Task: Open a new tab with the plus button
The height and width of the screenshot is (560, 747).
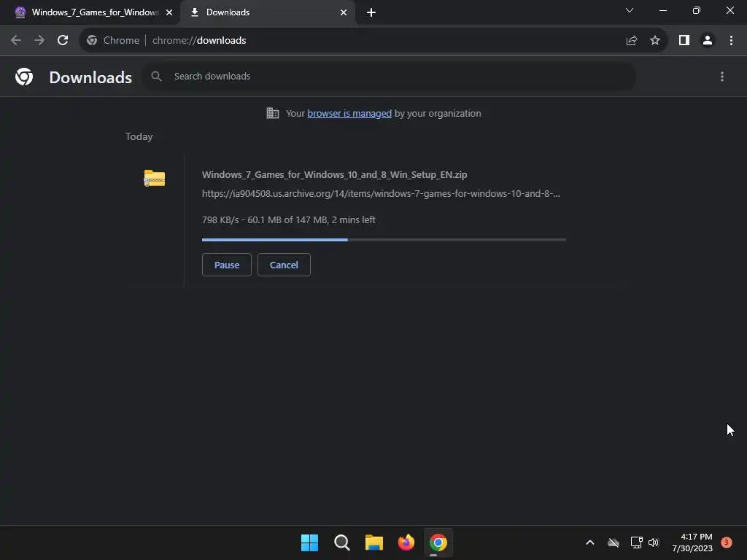Action: (371, 12)
